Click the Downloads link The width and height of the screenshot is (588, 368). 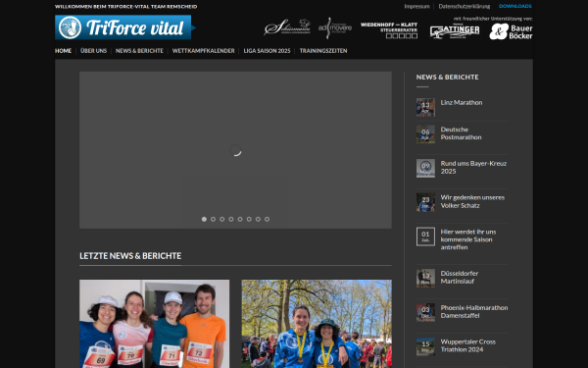click(514, 7)
